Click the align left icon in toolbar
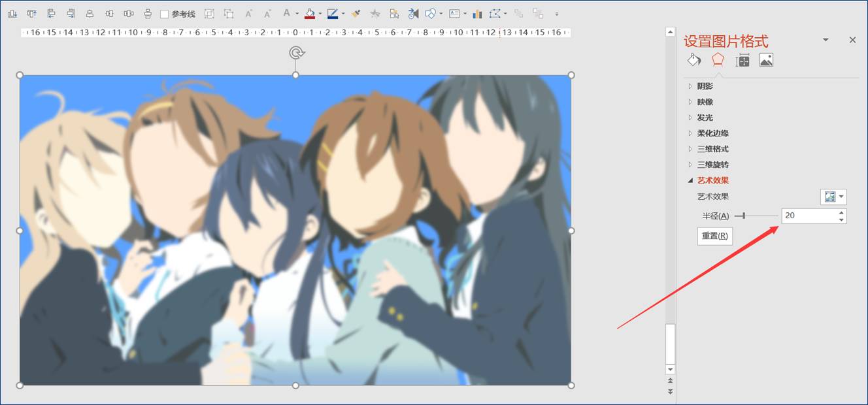The height and width of the screenshot is (405, 868). pyautogui.click(x=51, y=14)
